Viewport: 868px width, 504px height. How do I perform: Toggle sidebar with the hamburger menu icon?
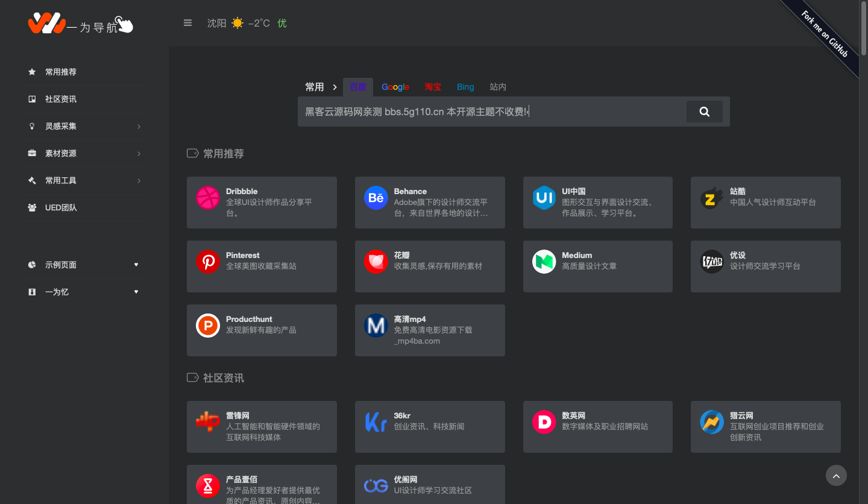pos(187,23)
